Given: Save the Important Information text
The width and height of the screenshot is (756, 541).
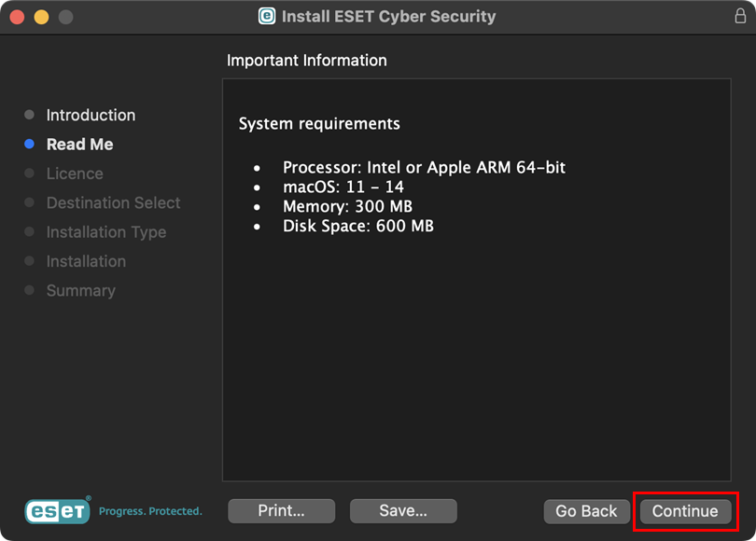Looking at the screenshot, I should 403,510.
